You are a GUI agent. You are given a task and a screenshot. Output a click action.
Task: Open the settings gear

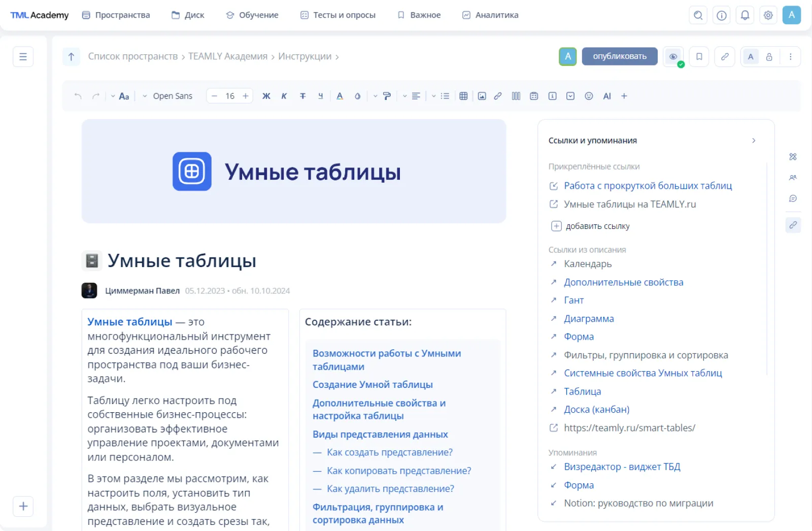pos(768,15)
